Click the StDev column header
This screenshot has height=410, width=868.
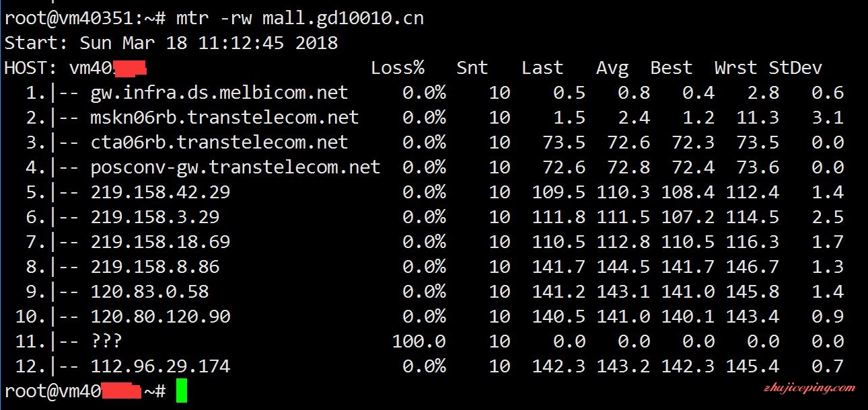point(795,68)
